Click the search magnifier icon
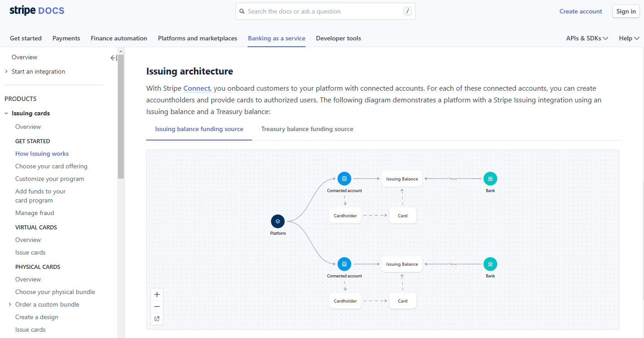This screenshot has height=338, width=644. [242, 12]
